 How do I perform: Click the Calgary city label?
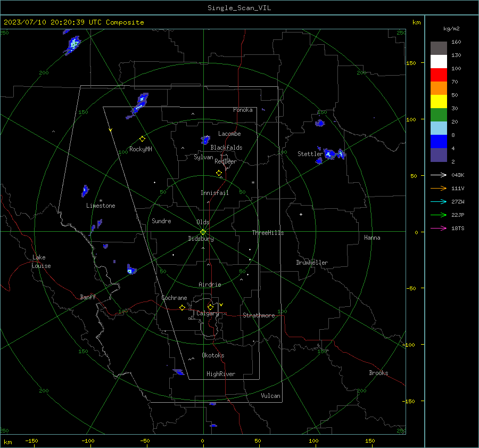tap(208, 313)
